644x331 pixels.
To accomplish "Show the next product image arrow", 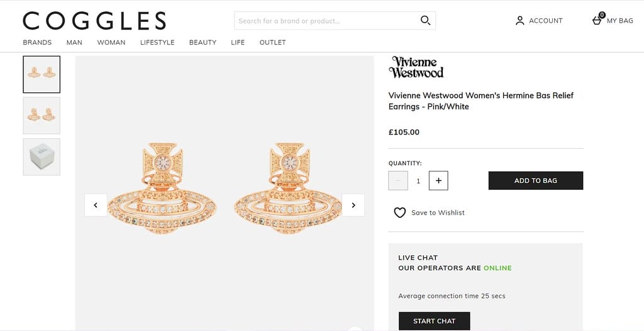I will pyautogui.click(x=353, y=205).
